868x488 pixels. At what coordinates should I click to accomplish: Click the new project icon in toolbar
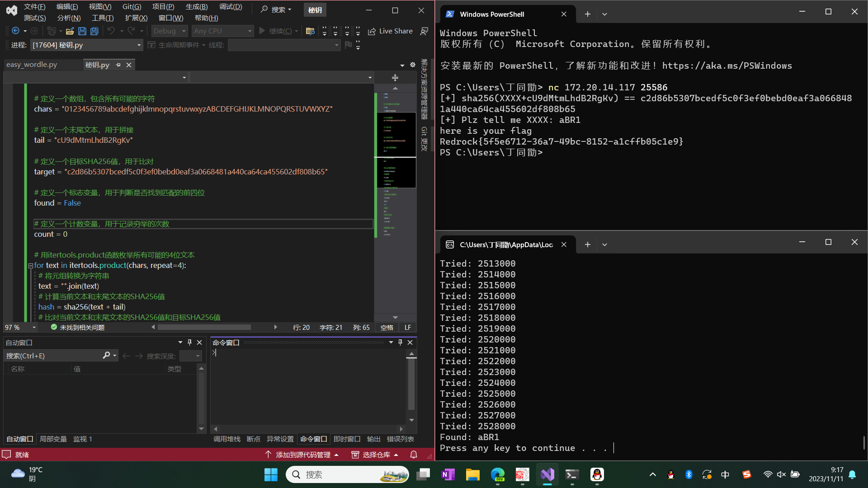[x=52, y=31]
